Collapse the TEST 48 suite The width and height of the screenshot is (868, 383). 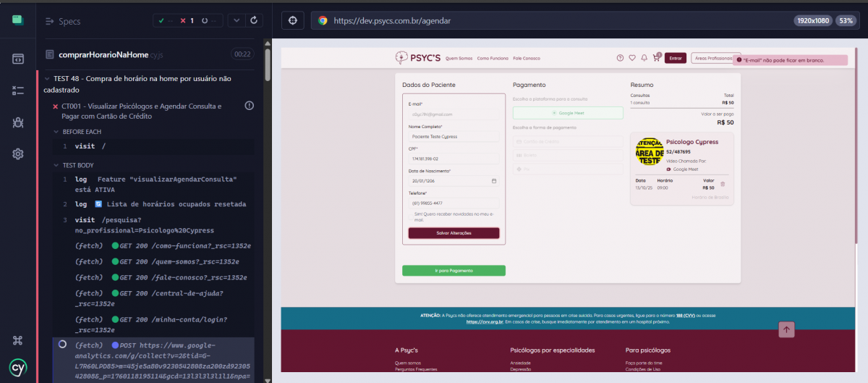[48, 79]
